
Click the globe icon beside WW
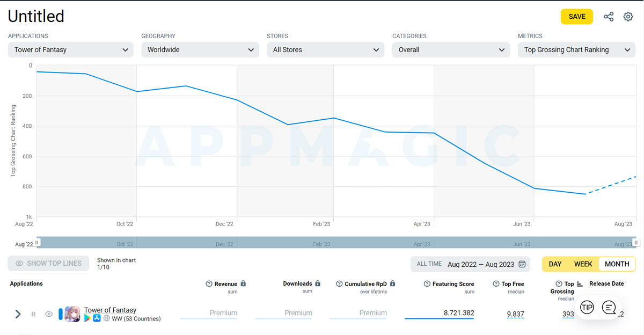click(x=107, y=318)
